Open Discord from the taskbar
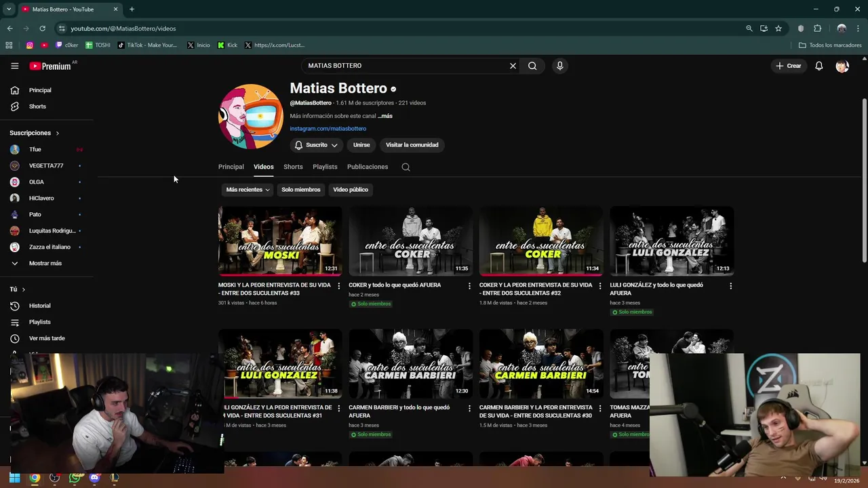This screenshot has height=488, width=868. click(x=94, y=478)
